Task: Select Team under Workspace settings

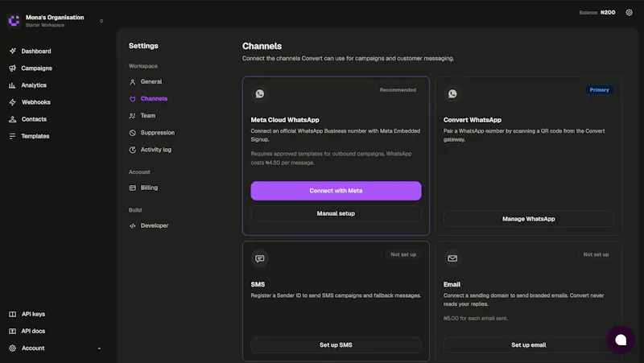Action: [x=148, y=116]
